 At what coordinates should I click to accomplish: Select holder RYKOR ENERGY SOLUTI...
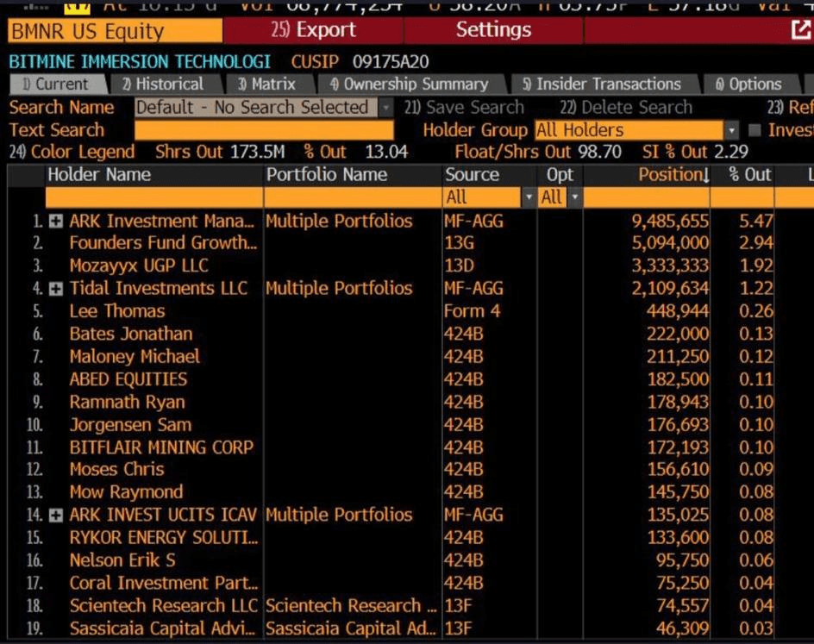click(164, 538)
